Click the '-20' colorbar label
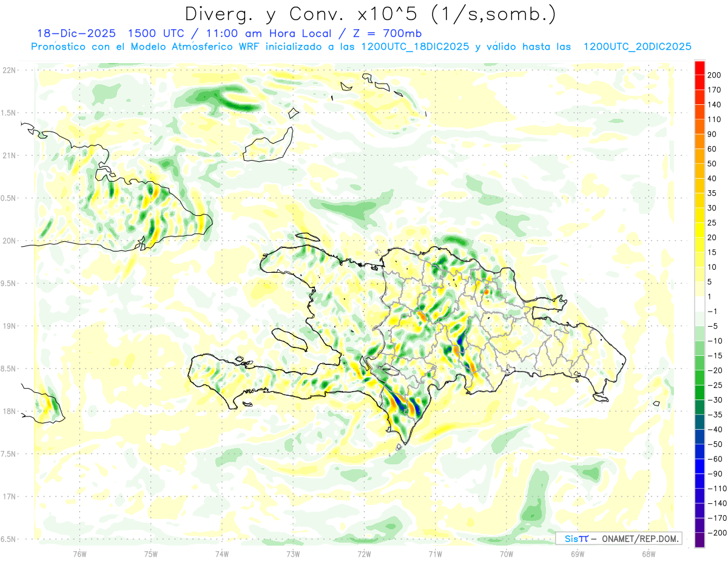Image resolution: width=728 pixels, height=562 pixels. pyautogui.click(x=716, y=370)
